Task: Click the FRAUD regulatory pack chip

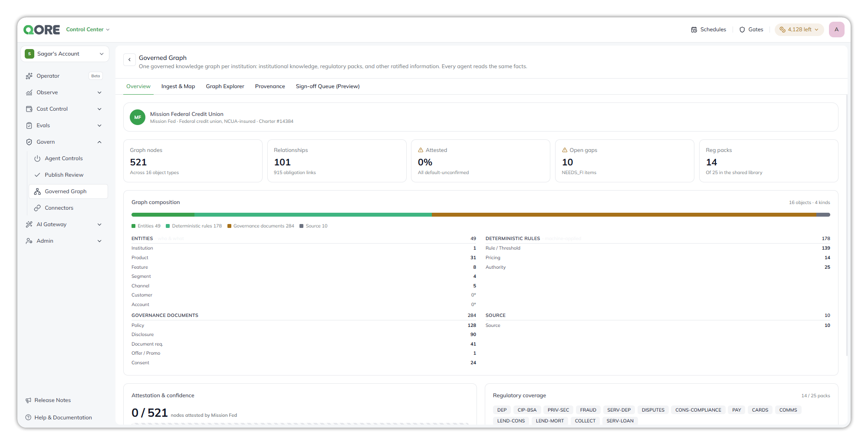Action: tap(588, 410)
